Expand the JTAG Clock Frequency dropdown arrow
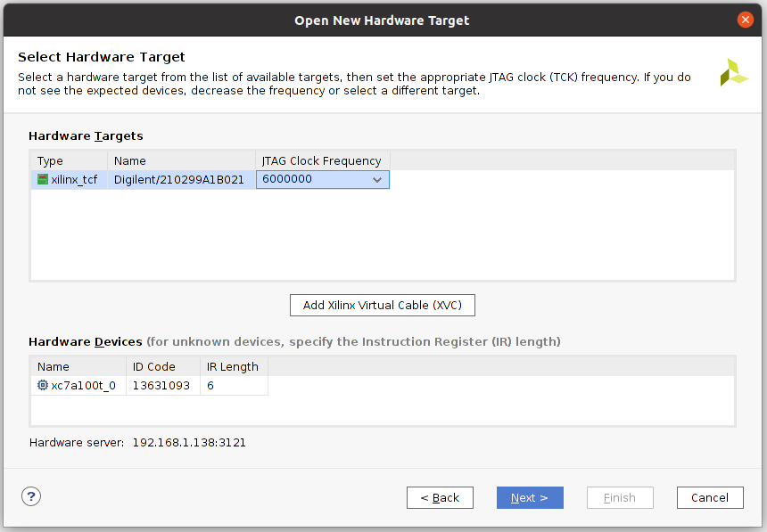 tap(377, 180)
